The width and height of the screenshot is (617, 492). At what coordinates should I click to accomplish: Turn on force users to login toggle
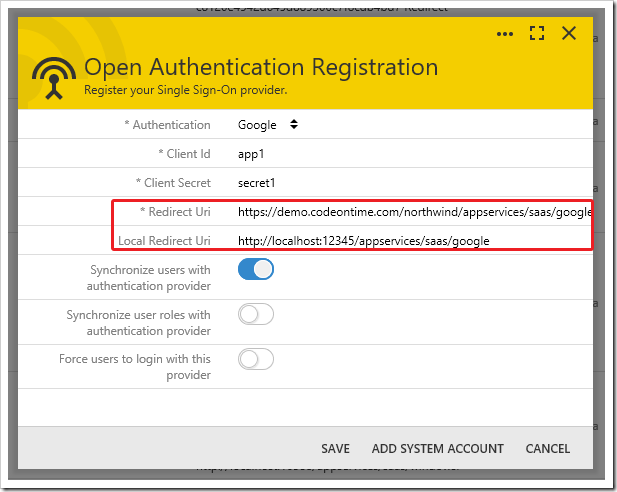pos(255,359)
